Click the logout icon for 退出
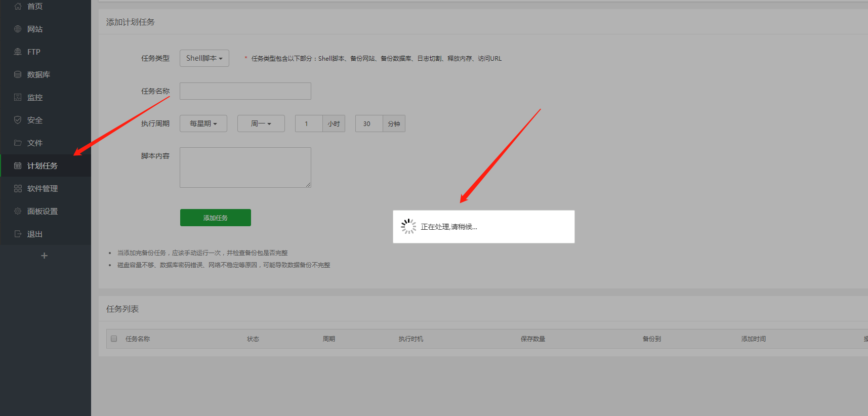Screen dimensions: 868x416 pos(18,234)
